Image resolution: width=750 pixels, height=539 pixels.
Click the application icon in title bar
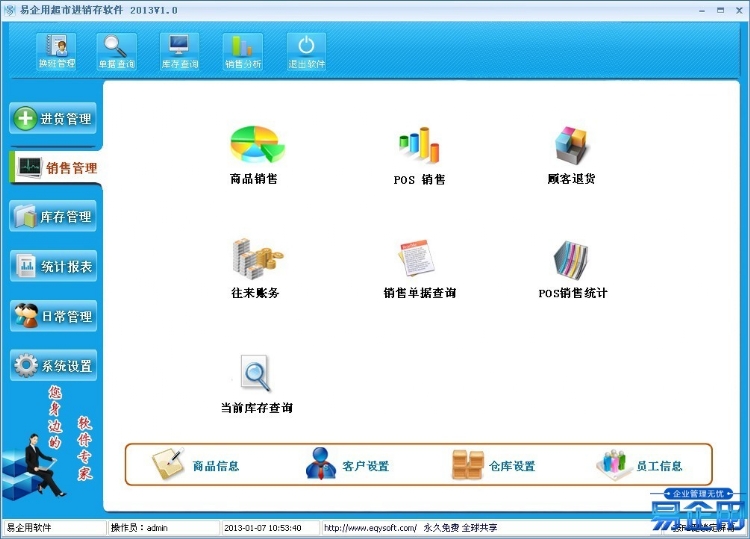point(9,10)
